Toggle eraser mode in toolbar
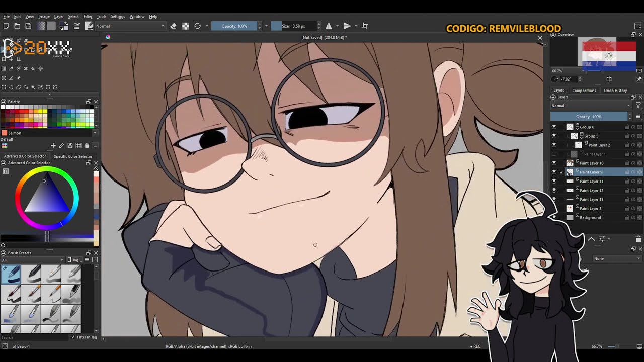This screenshot has width=644, height=362. coord(174,26)
